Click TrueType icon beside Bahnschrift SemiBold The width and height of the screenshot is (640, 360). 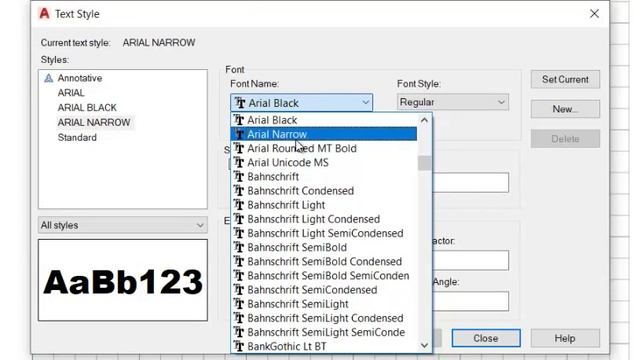pyautogui.click(x=239, y=247)
